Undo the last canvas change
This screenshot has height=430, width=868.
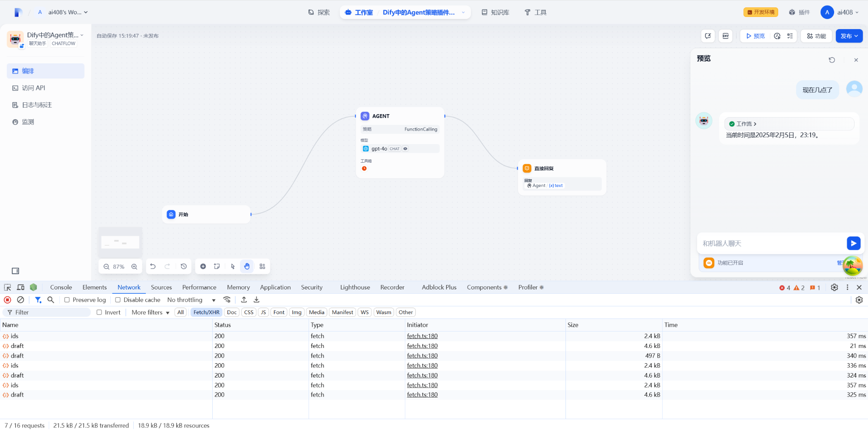click(x=153, y=266)
